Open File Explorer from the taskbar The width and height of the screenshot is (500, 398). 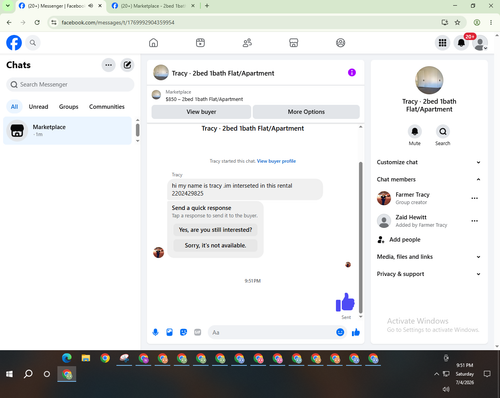coord(86,358)
